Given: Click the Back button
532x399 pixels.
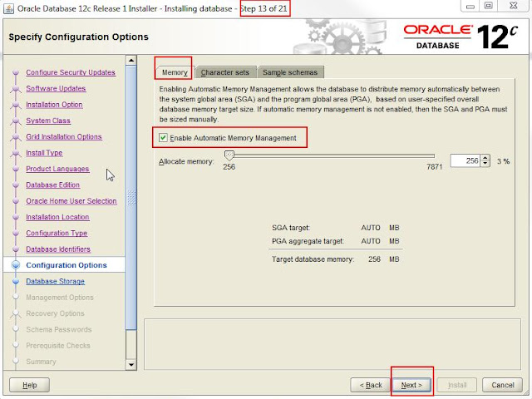Looking at the screenshot, I should point(371,385).
